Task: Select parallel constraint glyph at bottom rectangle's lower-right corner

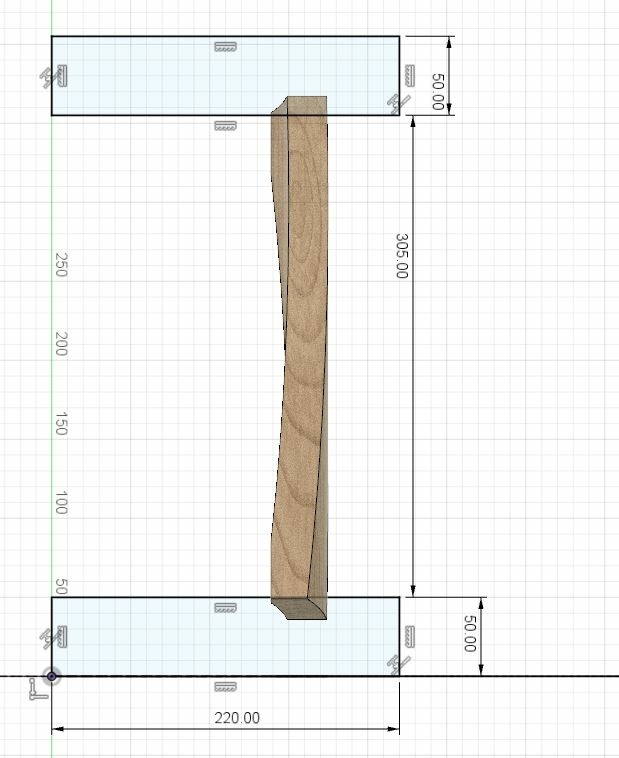Action: coord(399,665)
